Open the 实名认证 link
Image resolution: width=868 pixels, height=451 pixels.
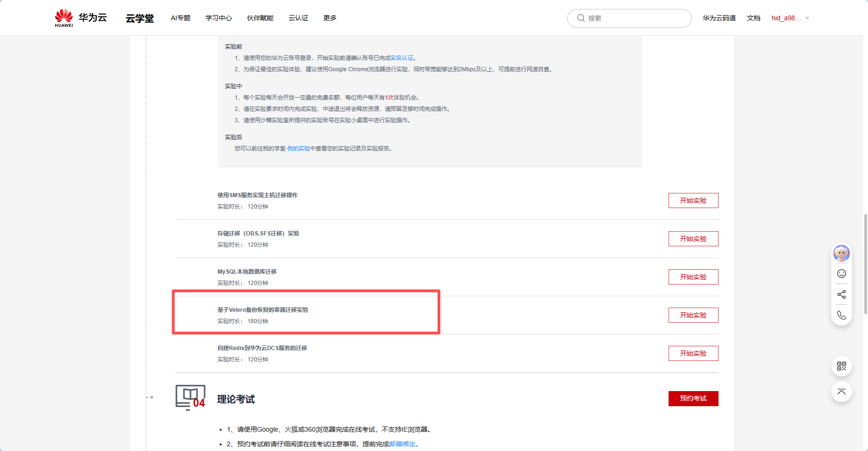[x=402, y=58]
